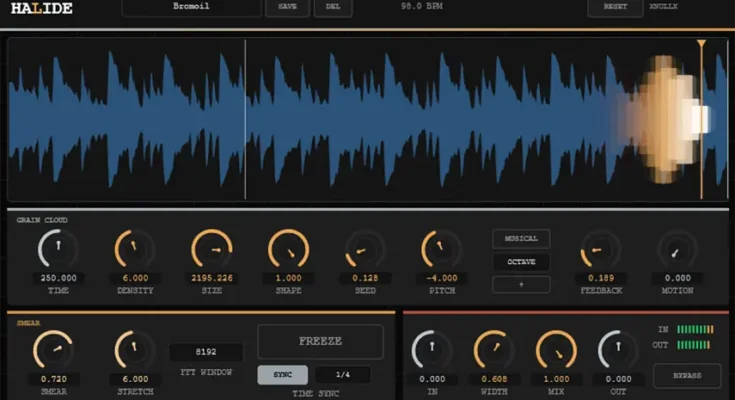Click the plus button under OCTAVE
This screenshot has height=400, width=735.
[521, 285]
